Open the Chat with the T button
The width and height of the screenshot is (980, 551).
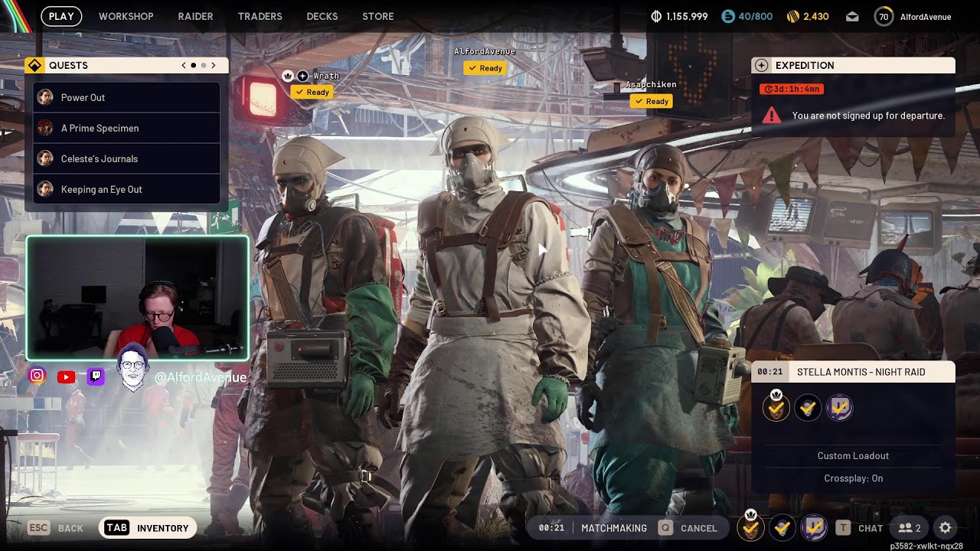pyautogui.click(x=859, y=528)
